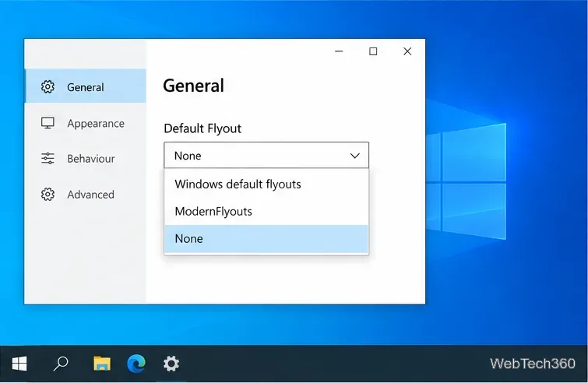Maximize the settings window
Viewport: 588px width, 383px height.
[373, 51]
